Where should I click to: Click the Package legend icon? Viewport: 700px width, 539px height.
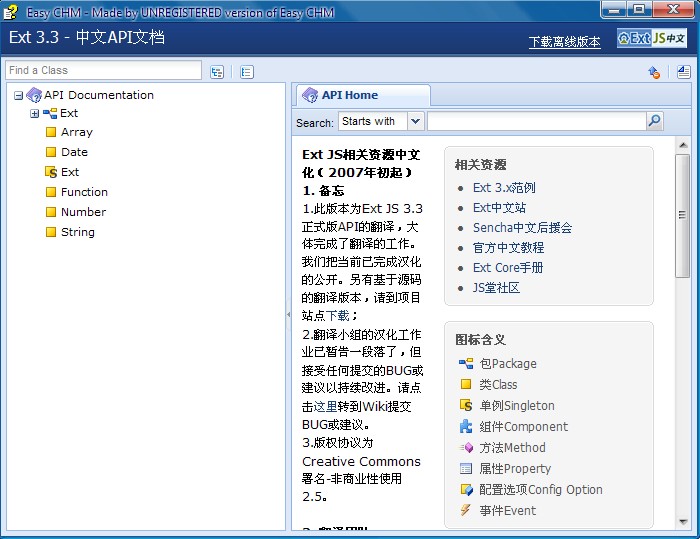[x=466, y=364]
